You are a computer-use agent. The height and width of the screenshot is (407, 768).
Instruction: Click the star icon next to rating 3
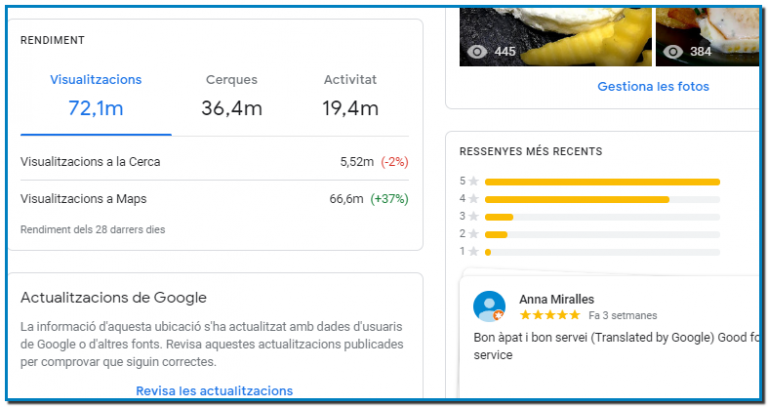(474, 216)
